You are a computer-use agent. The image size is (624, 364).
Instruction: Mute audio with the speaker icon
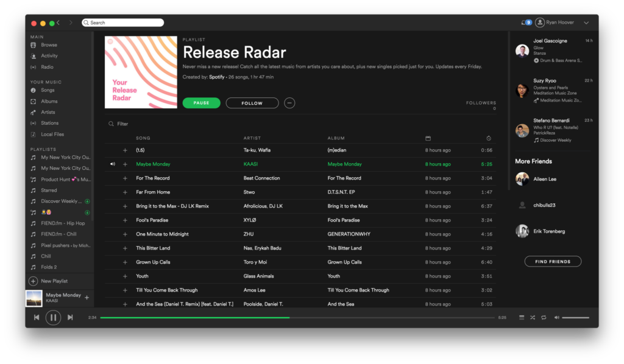tap(556, 317)
